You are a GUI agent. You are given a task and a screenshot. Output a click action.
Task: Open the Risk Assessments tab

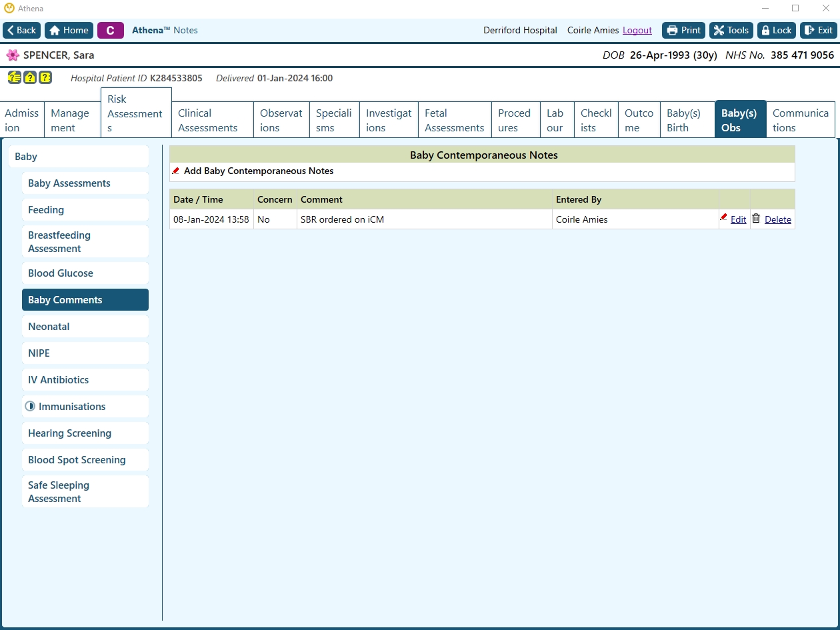136,113
